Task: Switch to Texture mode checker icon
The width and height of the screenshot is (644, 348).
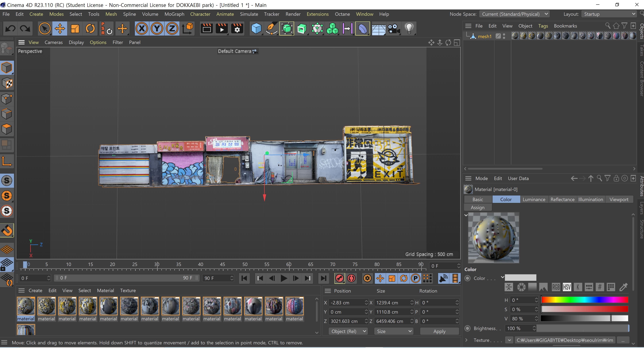Action: click(7, 83)
